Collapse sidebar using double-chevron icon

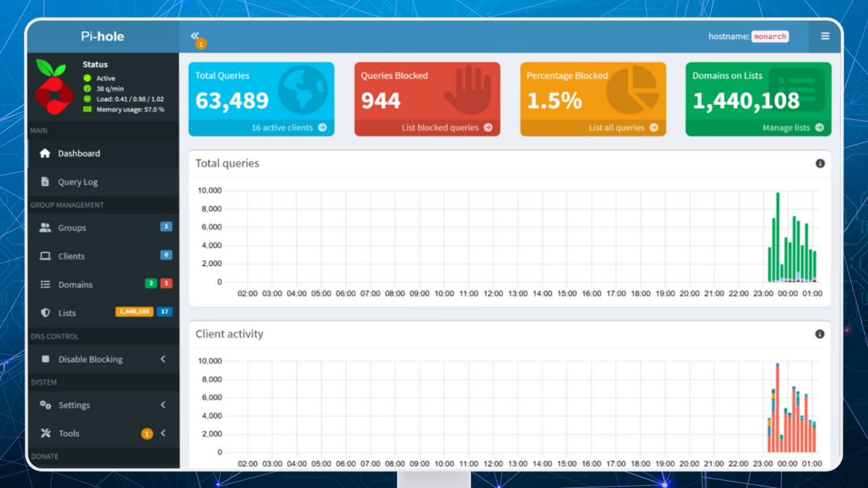tap(195, 35)
